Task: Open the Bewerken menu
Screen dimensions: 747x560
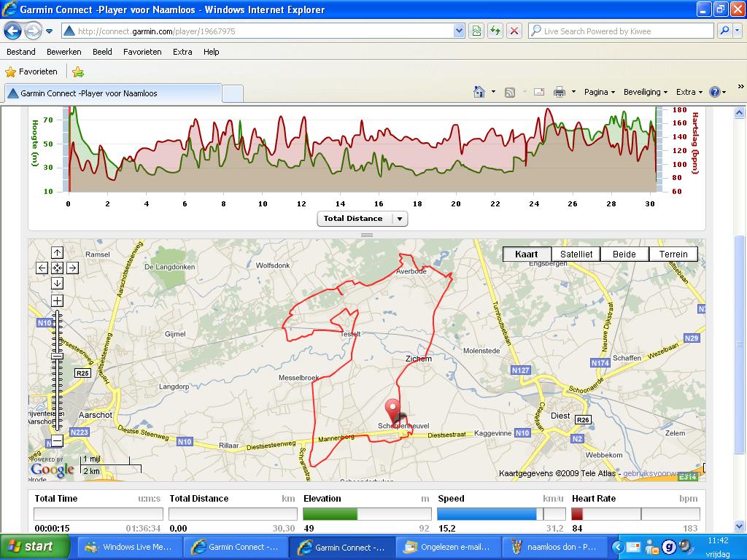Action: coord(64,52)
